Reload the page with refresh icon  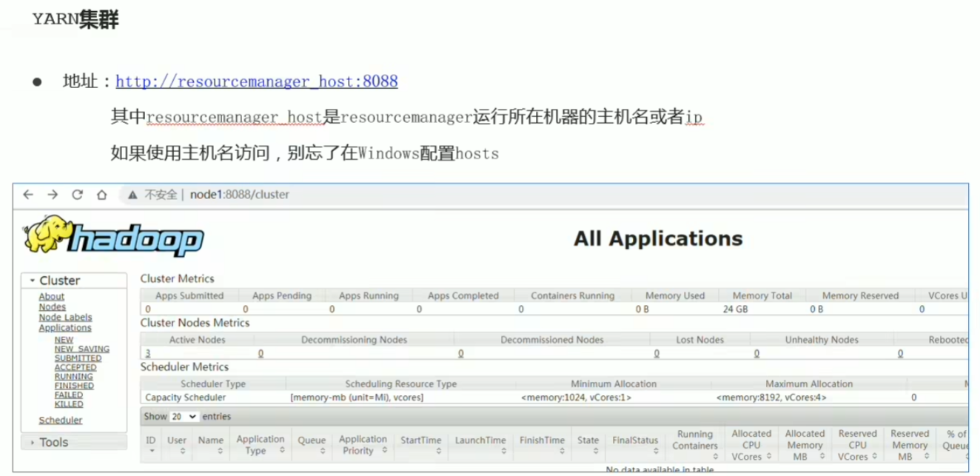pos(77,195)
